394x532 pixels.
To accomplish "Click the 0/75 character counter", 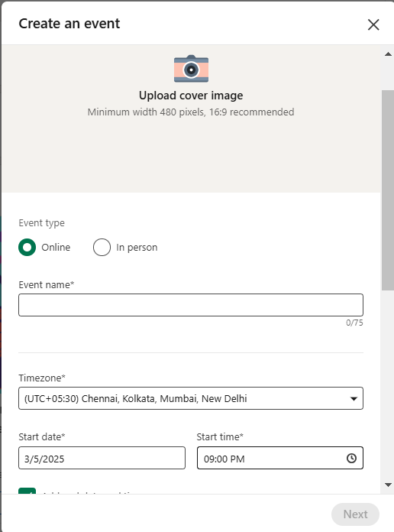I will pyautogui.click(x=354, y=323).
